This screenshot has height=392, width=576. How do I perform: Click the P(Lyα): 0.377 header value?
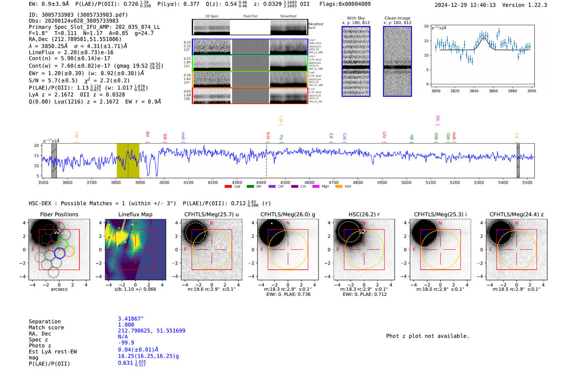179,4
